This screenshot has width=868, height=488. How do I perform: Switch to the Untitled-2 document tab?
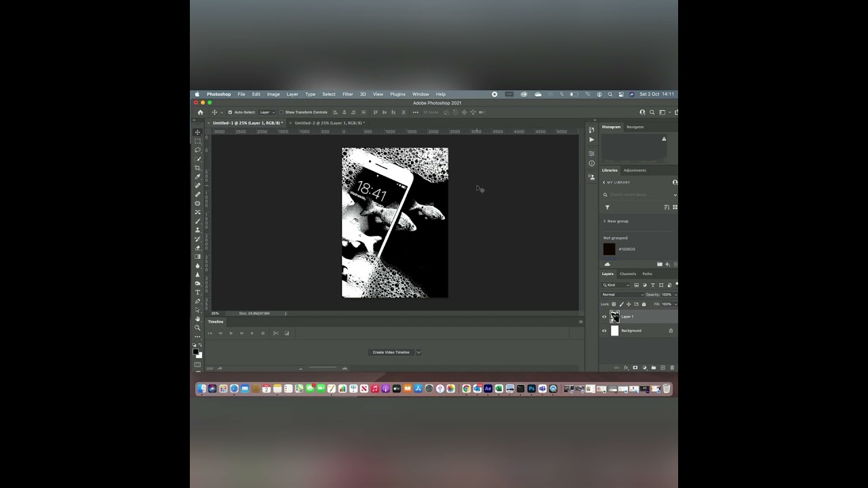click(x=330, y=123)
